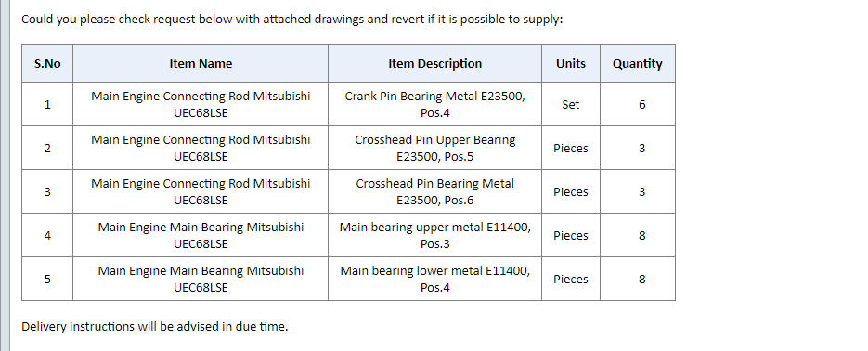Select Crosshead Pin Bearing Metal Pos.6 cell

click(434, 191)
